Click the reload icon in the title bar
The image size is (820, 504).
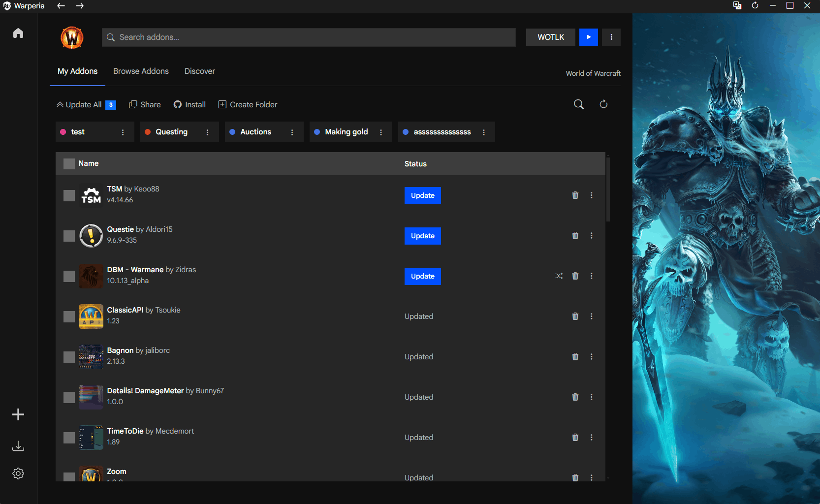755,5
